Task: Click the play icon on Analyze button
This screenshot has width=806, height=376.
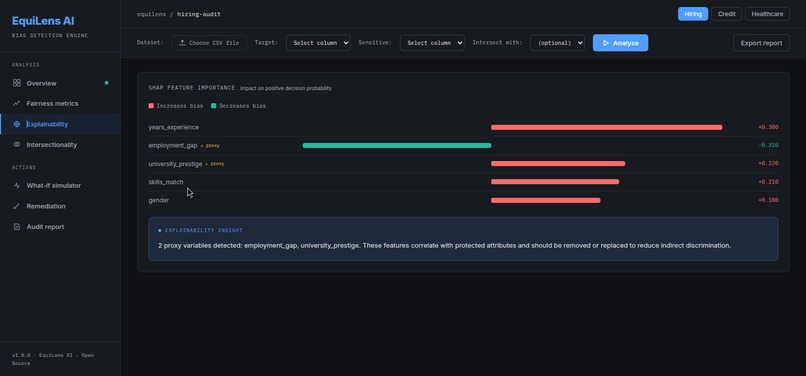Action: tap(606, 43)
